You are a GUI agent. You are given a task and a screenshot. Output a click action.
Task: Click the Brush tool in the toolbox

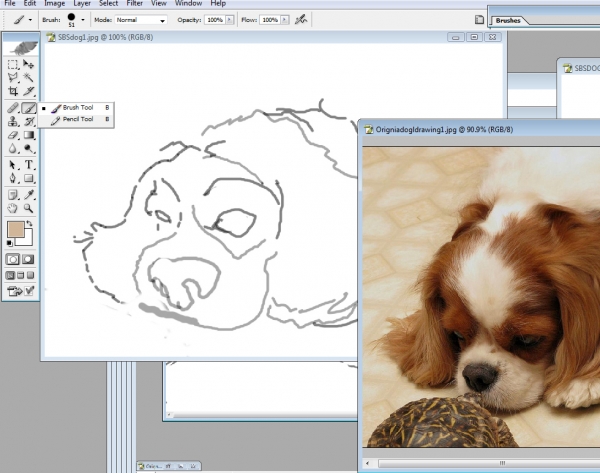click(x=29, y=108)
